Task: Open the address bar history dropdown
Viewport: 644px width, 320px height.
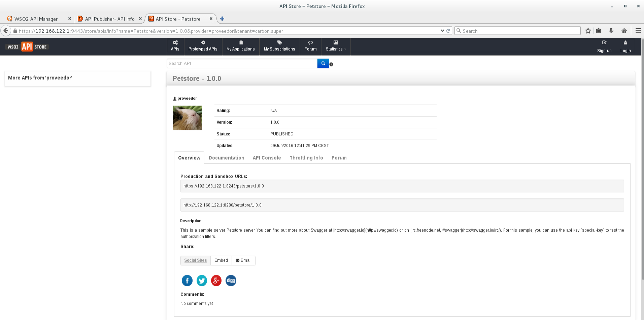Action: 442,31
